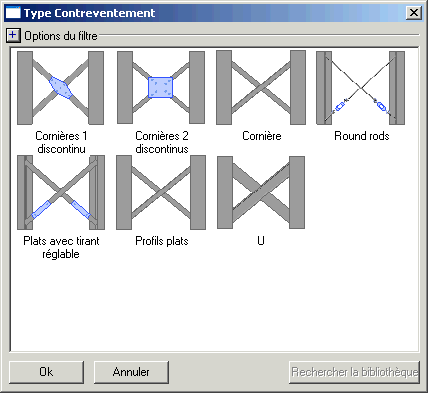Choose Plats avec tirant réglable bracing icon
This screenshot has height=393, width=428.
tap(61, 192)
